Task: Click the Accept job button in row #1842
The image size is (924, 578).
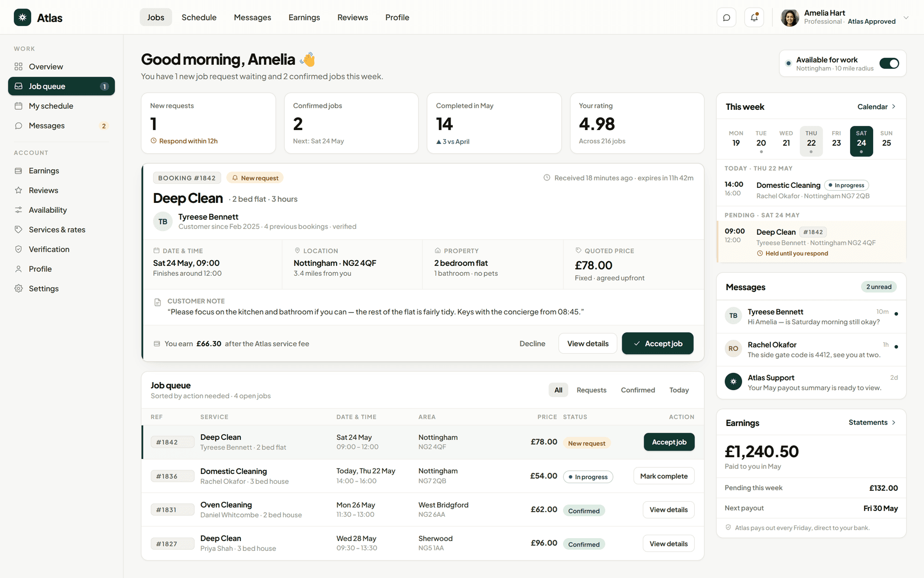Action: point(669,442)
